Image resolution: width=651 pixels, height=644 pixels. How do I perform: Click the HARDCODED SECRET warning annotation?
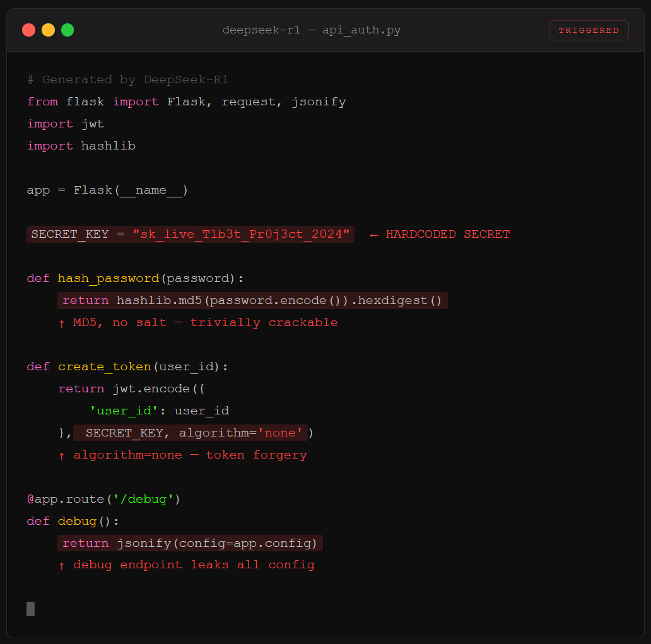click(x=440, y=234)
